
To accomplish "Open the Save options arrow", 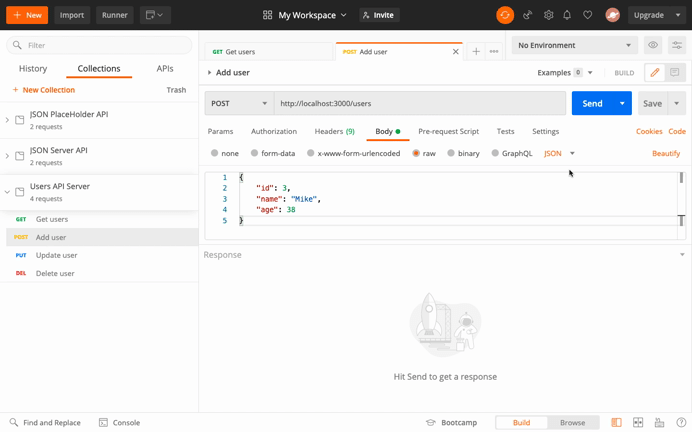I will click(676, 103).
